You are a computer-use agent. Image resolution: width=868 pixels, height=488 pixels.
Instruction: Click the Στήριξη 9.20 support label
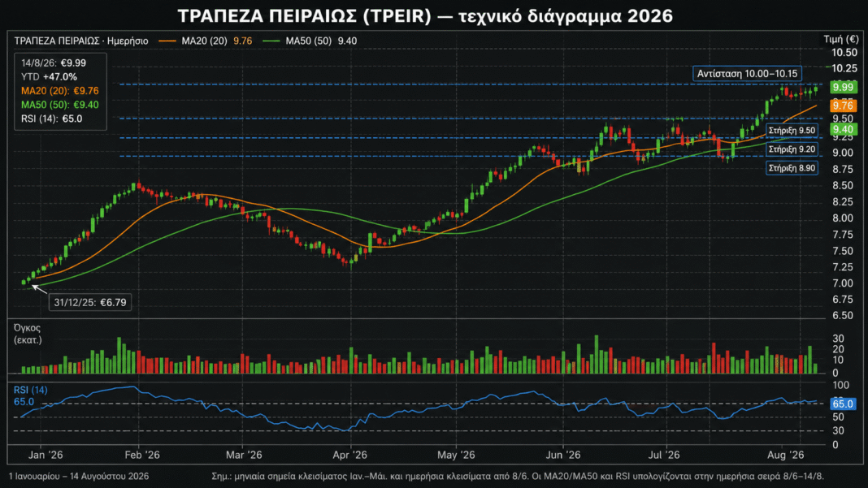792,149
